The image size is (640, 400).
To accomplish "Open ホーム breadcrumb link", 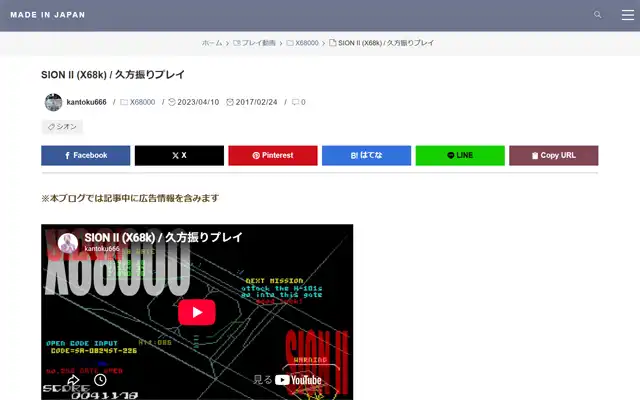I will [212, 43].
